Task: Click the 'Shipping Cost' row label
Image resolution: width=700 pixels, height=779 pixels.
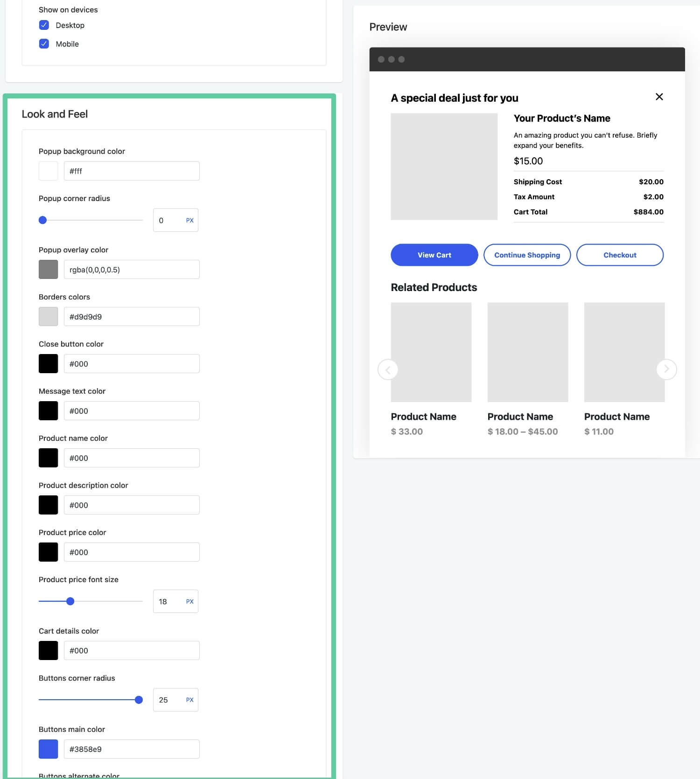Action: [538, 182]
